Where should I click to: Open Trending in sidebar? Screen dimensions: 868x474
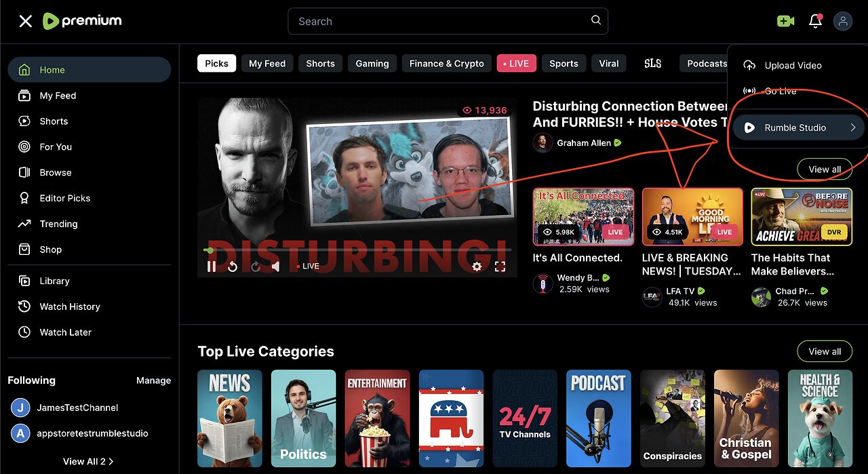[x=90, y=224]
